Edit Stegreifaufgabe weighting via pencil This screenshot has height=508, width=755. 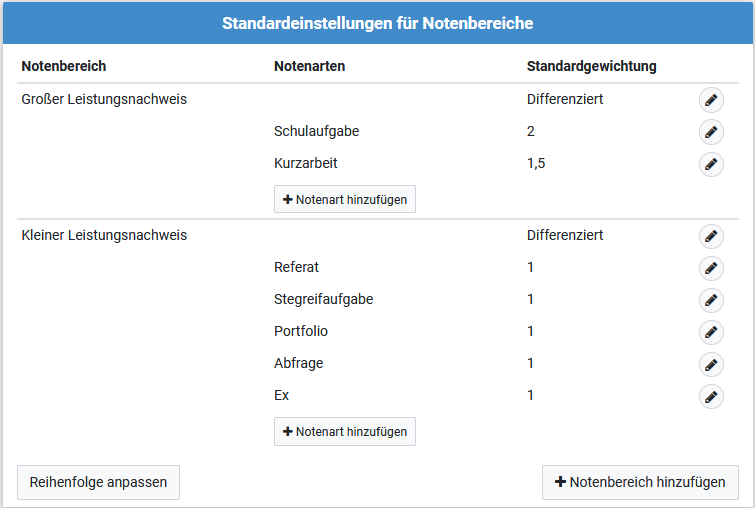pyautogui.click(x=711, y=300)
